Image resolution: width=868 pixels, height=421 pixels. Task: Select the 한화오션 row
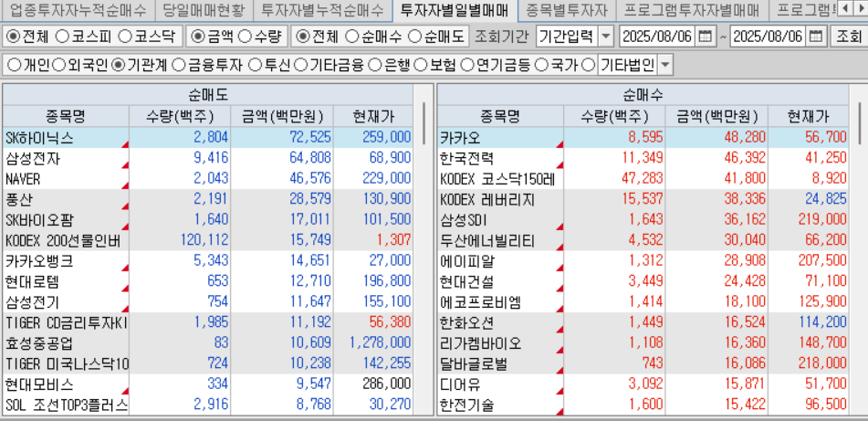tap(643, 322)
